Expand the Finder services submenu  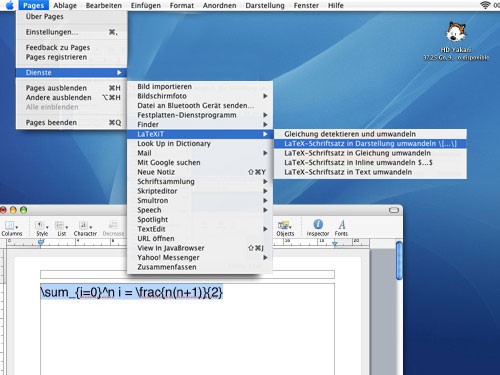pyautogui.click(x=200, y=124)
